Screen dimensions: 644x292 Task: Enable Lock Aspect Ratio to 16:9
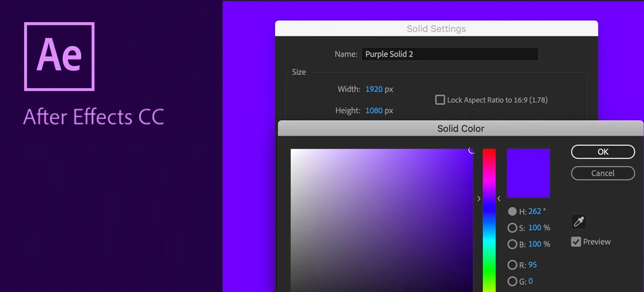[440, 100]
